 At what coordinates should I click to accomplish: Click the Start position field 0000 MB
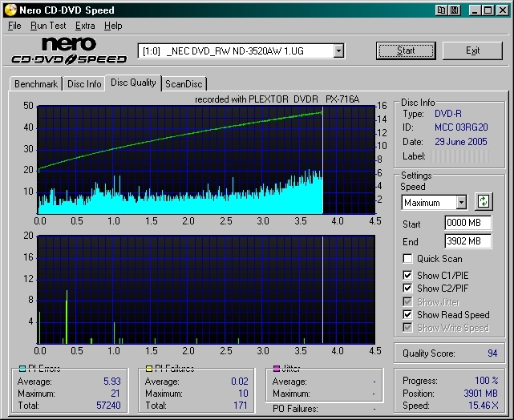click(x=467, y=223)
